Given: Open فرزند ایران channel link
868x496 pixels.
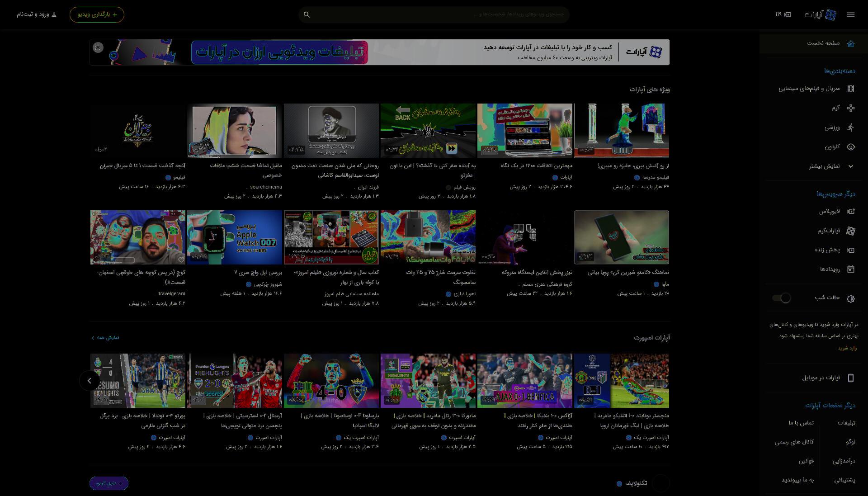Looking at the screenshot, I should click(x=368, y=187).
